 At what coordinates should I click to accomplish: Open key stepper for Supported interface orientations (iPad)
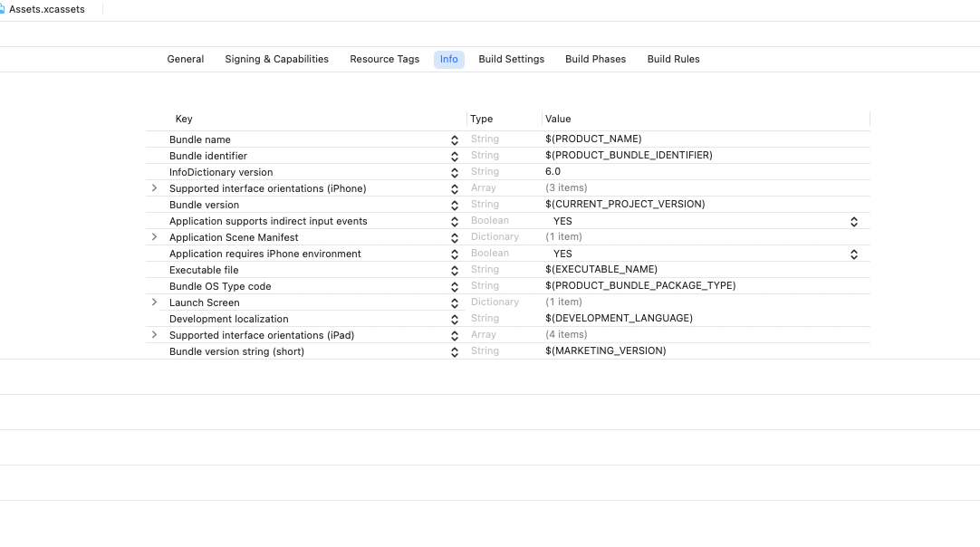[455, 336]
